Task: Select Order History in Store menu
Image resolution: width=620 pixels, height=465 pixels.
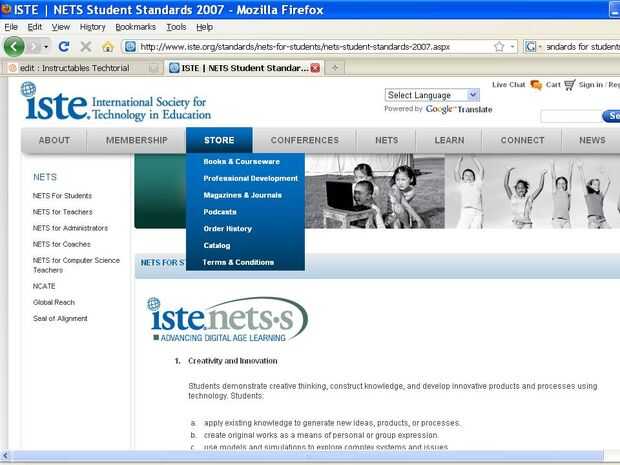Action: click(227, 229)
